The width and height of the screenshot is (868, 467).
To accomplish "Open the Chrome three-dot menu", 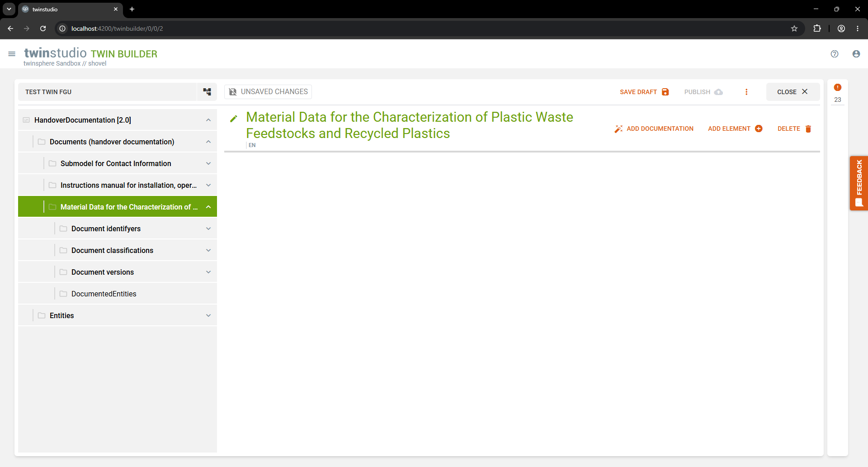I will pyautogui.click(x=858, y=29).
